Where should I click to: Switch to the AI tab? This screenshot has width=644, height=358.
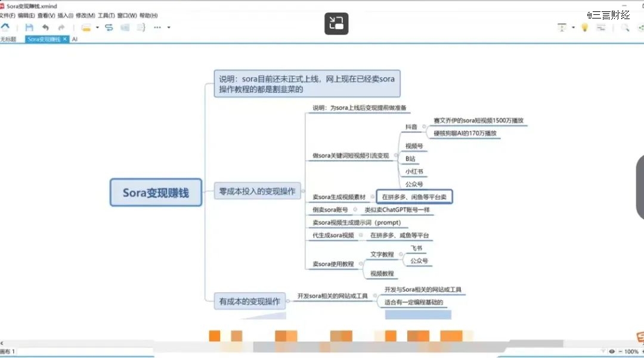pyautogui.click(x=75, y=39)
